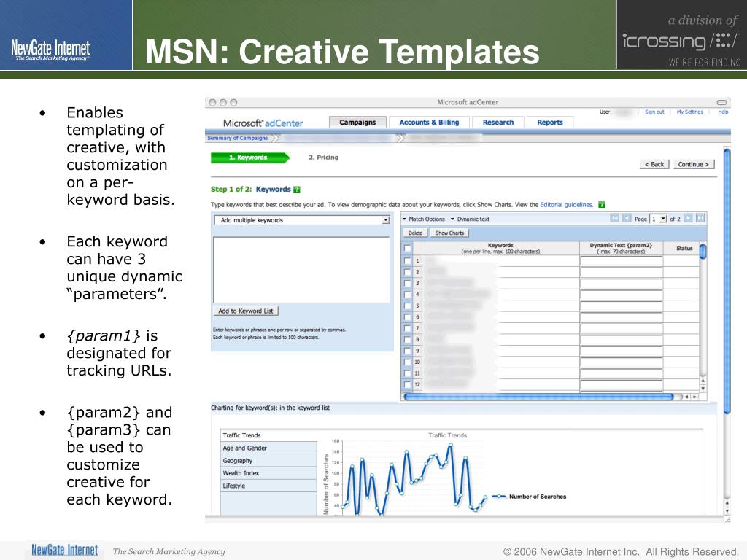Expand the Dynamic text menu
Image resolution: width=747 pixels, height=560 pixels.
point(470,219)
